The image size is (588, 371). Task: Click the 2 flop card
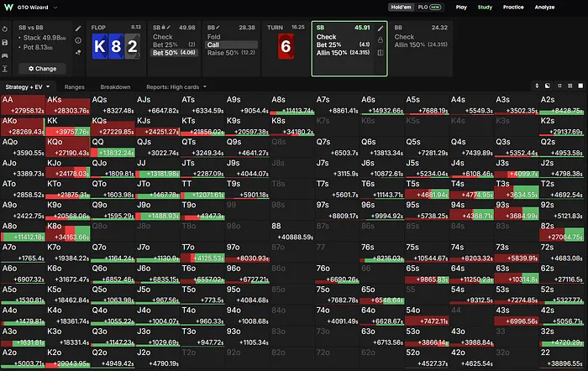point(132,46)
